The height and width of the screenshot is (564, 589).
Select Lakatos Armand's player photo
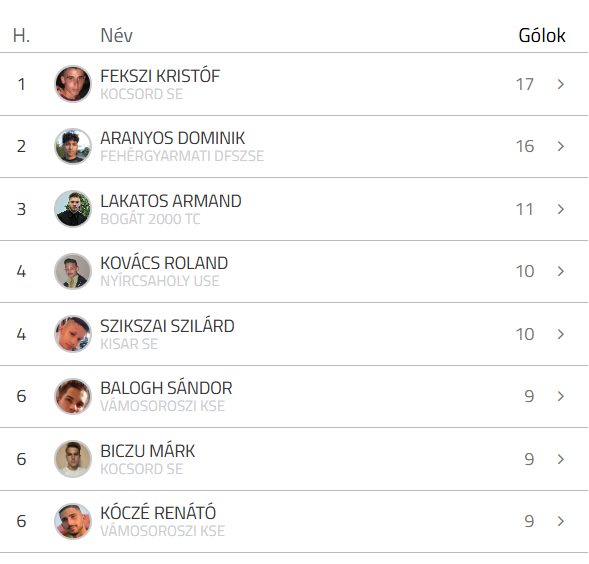pos(73,209)
